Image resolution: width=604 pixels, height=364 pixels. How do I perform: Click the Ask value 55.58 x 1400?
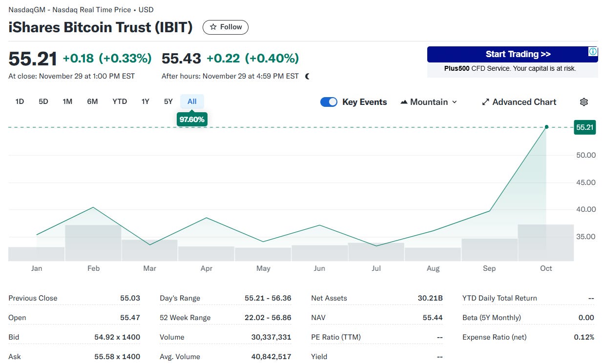click(x=117, y=357)
